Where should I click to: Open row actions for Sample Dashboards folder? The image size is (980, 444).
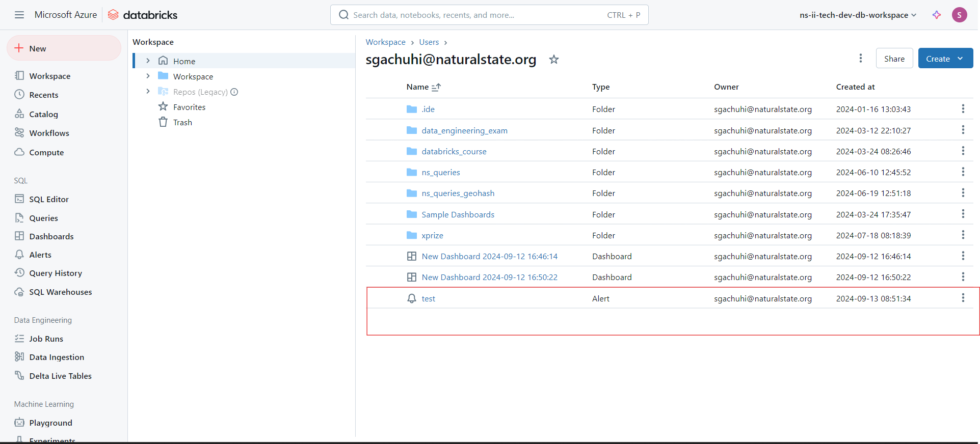(x=963, y=214)
